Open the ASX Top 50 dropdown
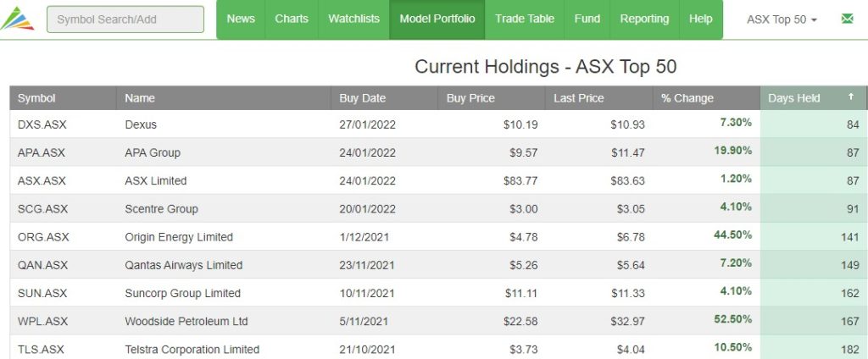868x359 pixels. click(x=782, y=19)
